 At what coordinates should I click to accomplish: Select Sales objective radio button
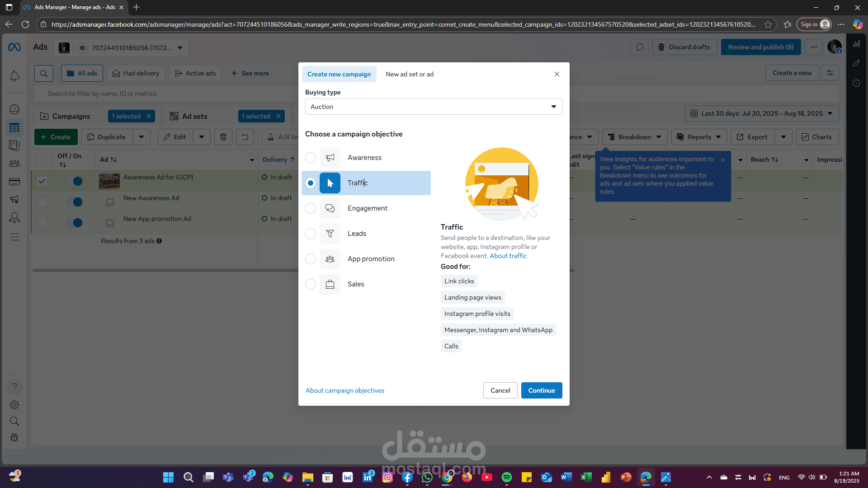click(311, 284)
